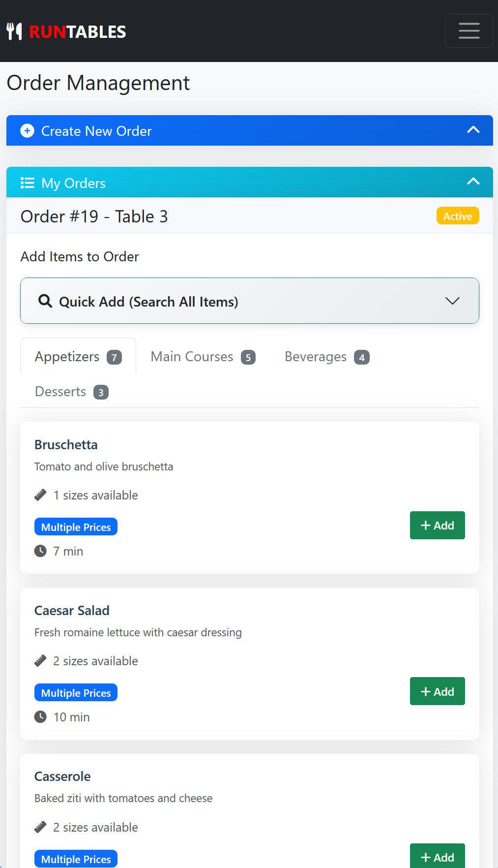Click the clock icon beside 7 min
Viewport: 498px width, 868px height.
click(40, 551)
